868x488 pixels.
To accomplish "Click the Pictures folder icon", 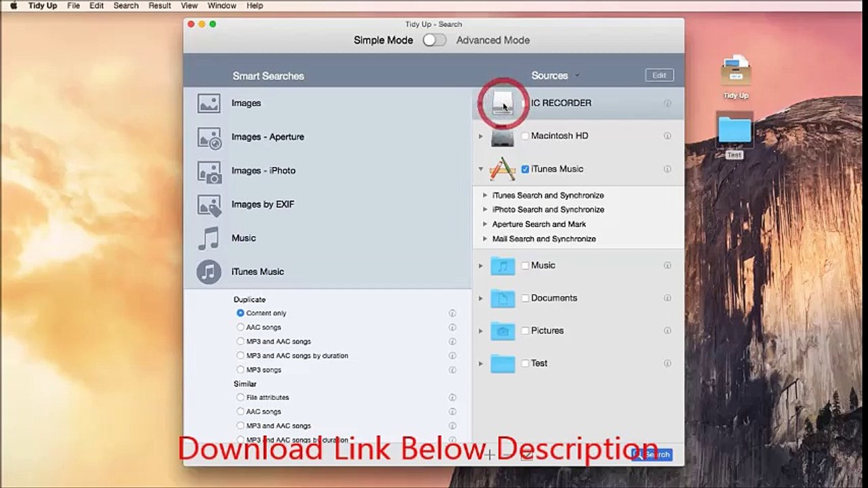I will (503, 331).
